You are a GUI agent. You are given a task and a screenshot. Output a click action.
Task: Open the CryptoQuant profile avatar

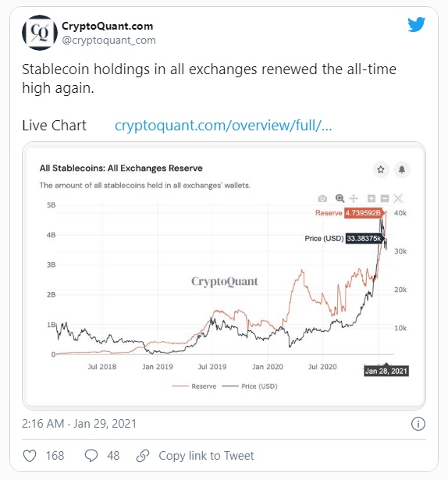click(x=40, y=33)
